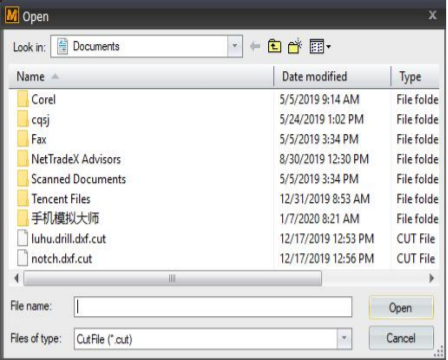Open the View menu icon

tap(320, 46)
